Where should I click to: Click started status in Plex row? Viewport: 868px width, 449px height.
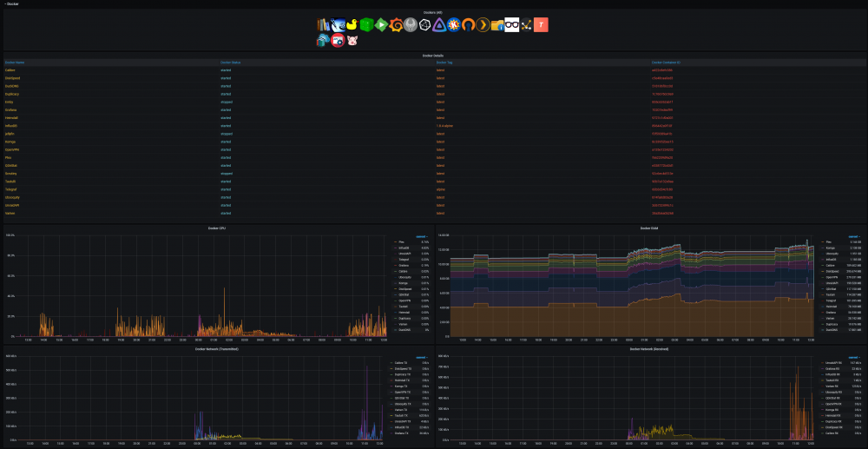coord(226,158)
